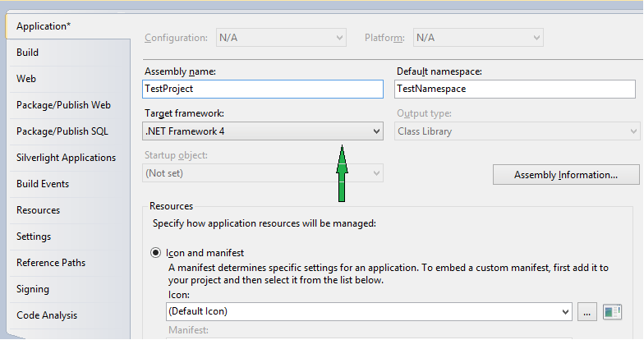
Task: Open the Code Analysis tab
Action: tap(47, 315)
